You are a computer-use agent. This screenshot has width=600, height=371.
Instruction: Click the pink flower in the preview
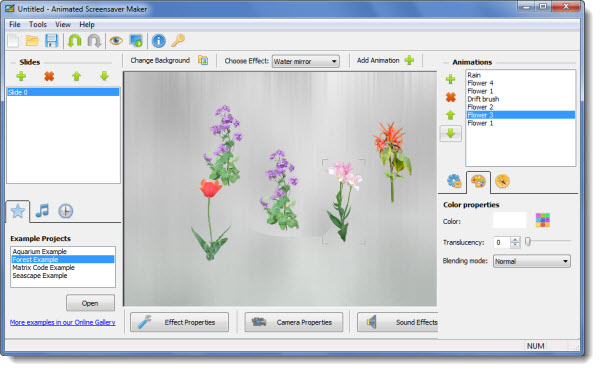pos(343,201)
